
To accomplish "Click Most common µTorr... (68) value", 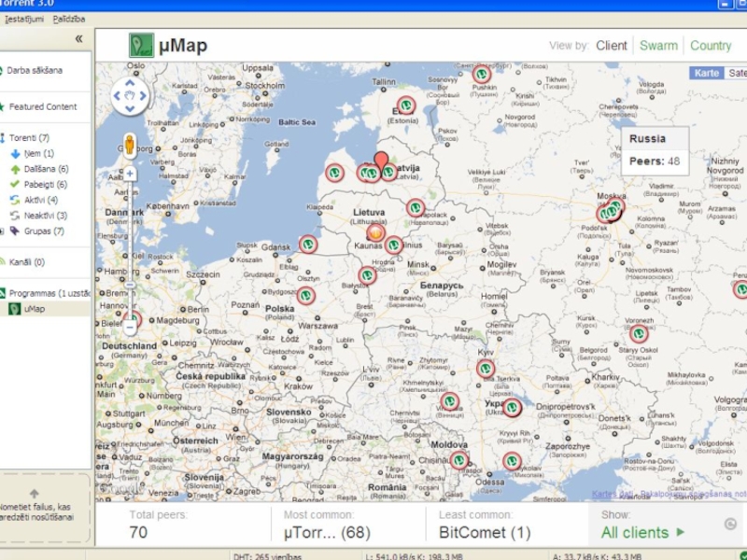I will point(327,532).
